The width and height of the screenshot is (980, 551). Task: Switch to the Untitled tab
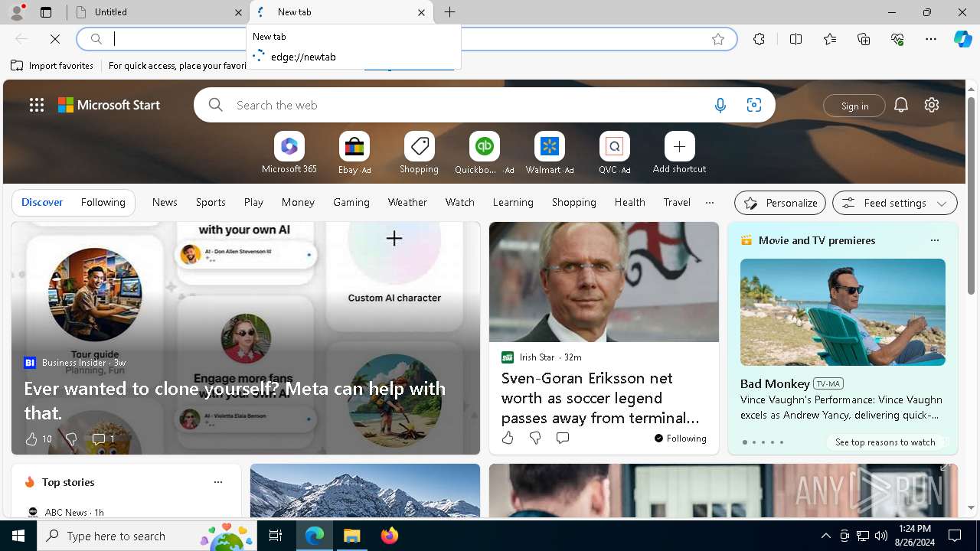click(x=158, y=12)
